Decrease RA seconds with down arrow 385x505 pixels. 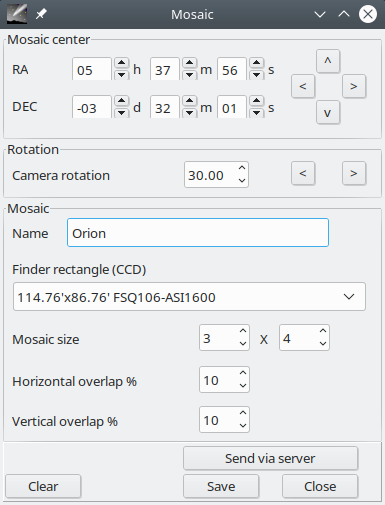click(x=256, y=74)
